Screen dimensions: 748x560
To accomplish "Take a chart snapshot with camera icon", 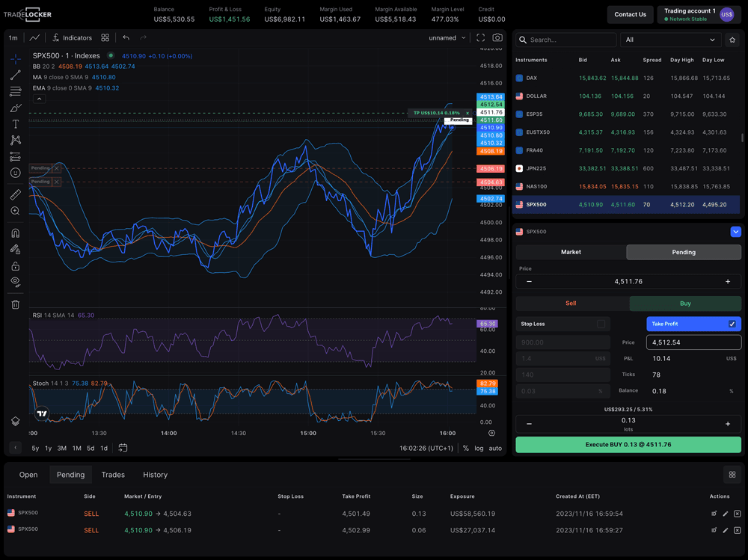I will pyautogui.click(x=497, y=38).
